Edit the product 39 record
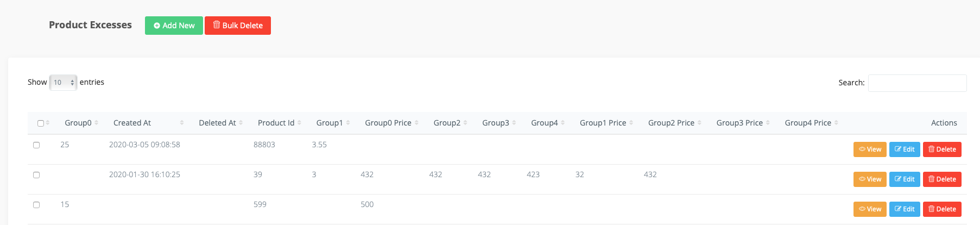This screenshot has height=225, width=980. click(x=905, y=179)
